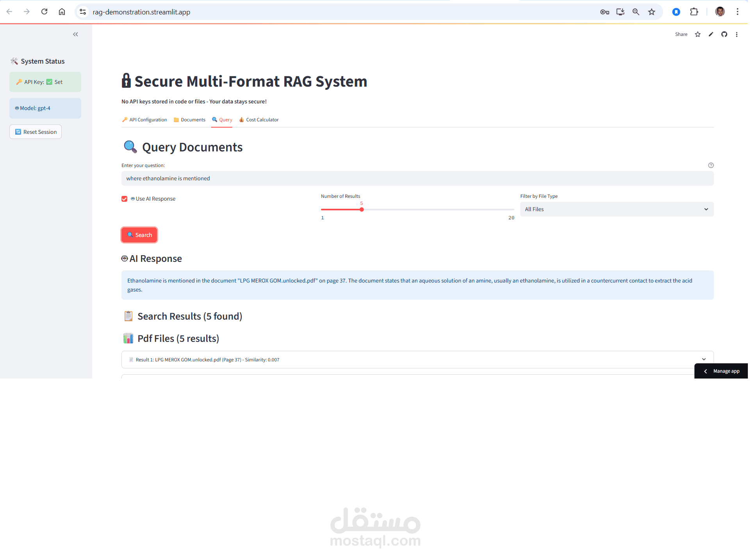751x560 pixels.
Task: Click the GitHub icon in app header
Action: (724, 34)
